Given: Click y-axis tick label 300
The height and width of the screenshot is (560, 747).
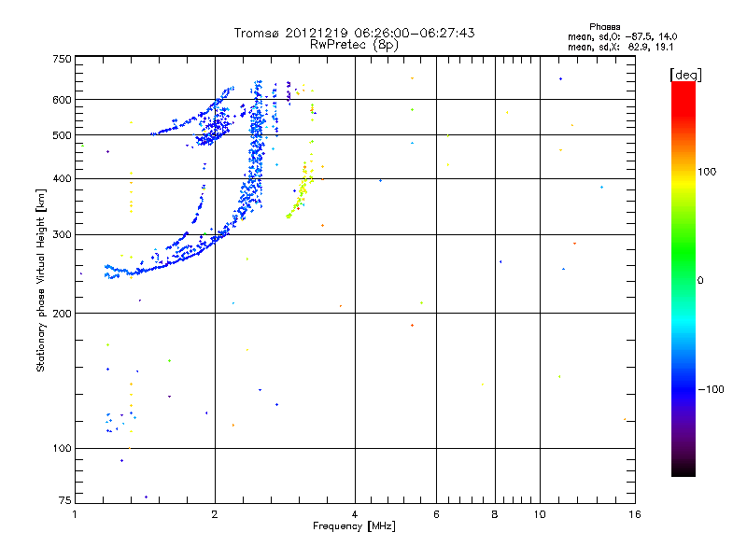Looking at the screenshot, I should coord(62,234).
